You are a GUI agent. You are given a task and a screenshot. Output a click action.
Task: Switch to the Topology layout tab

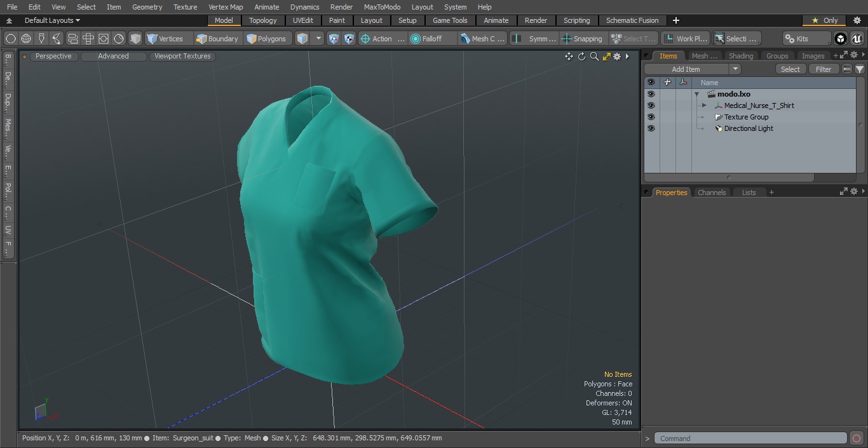click(263, 20)
